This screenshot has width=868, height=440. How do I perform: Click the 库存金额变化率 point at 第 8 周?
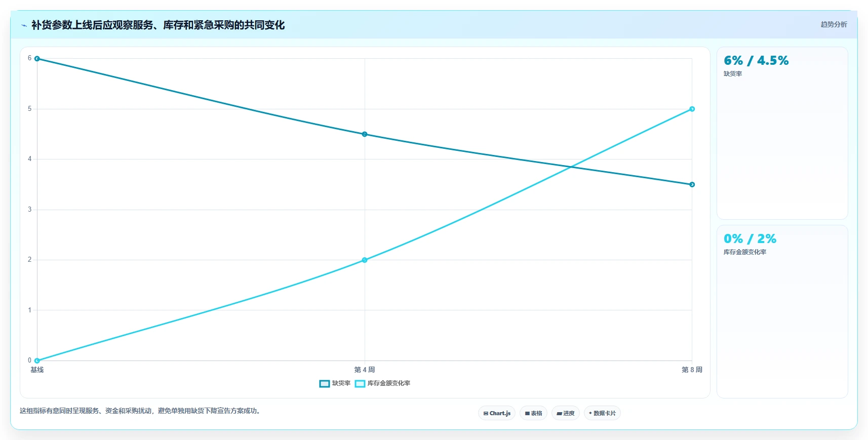tap(692, 109)
